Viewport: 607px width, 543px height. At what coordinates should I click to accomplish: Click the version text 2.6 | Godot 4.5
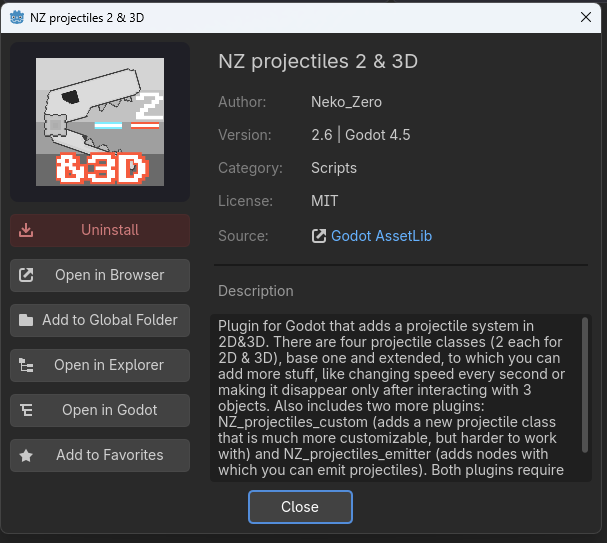[x=361, y=135]
